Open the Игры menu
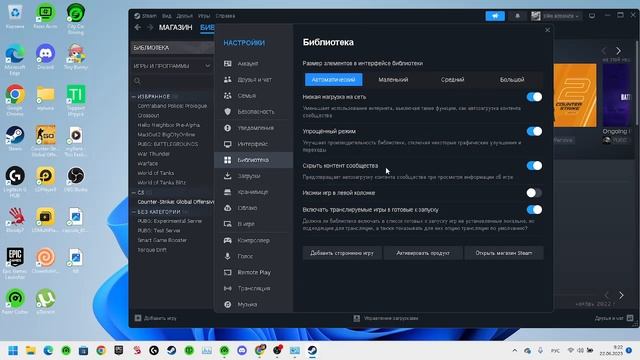 pyautogui.click(x=204, y=16)
